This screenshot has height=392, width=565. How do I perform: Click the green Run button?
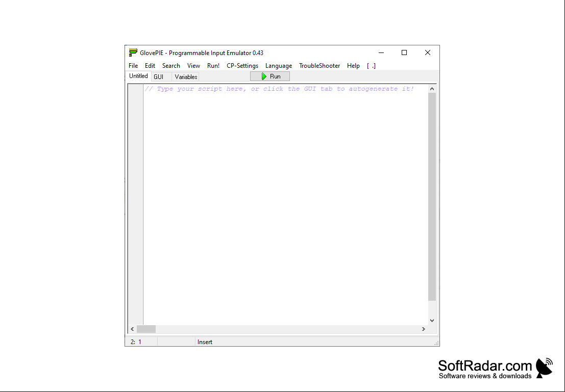270,76
